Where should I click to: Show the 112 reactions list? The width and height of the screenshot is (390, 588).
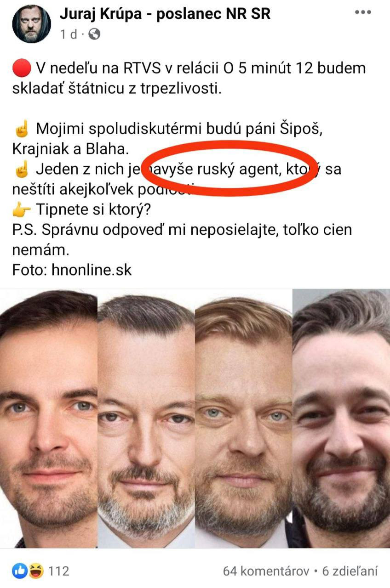(x=58, y=571)
